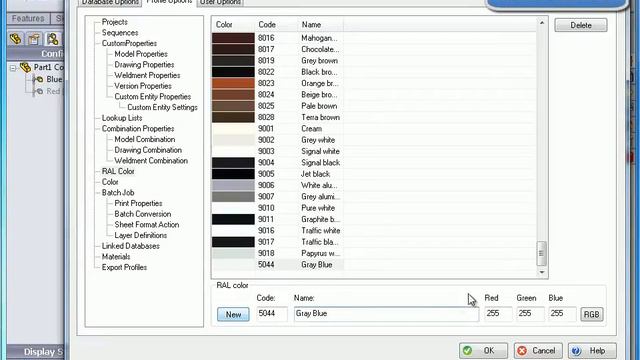This screenshot has height=360, width=640.
Task: Click the Delete button
Action: [581, 25]
